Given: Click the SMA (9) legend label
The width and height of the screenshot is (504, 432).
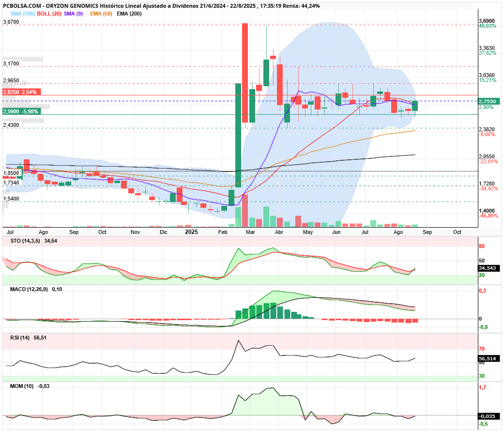Looking at the screenshot, I should [73, 14].
